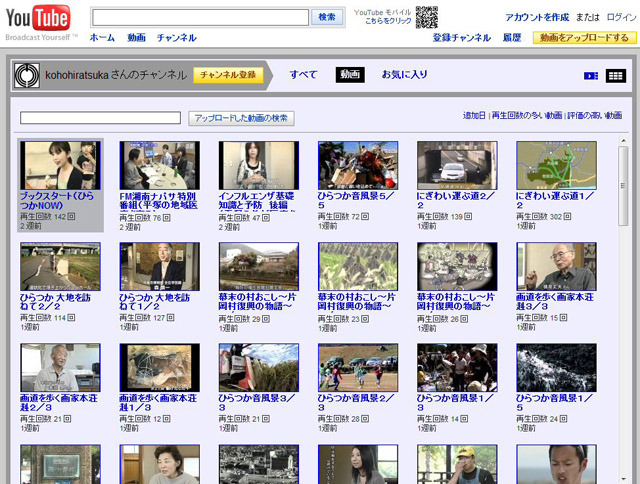Open ひらつか音風景5/5 thumbnail
640x484 pixels.
(358, 165)
